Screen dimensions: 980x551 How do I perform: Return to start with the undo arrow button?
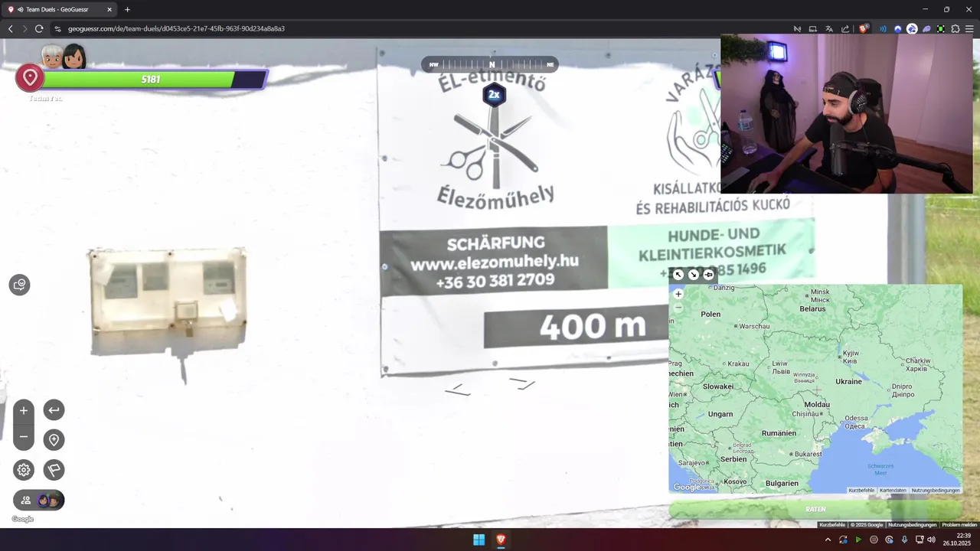pos(54,410)
